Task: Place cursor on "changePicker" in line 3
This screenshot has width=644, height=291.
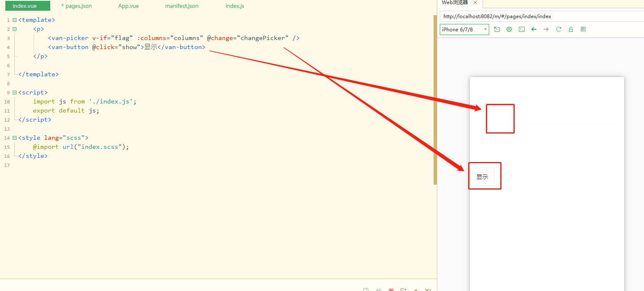Action: (x=263, y=38)
